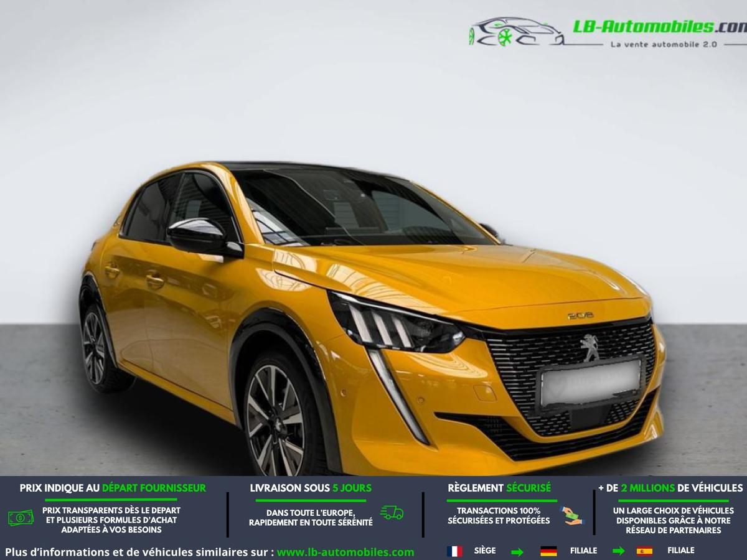This screenshot has height=560, width=747.
Task: Open the www.lb-automobiles.com link
Action: coord(345,552)
